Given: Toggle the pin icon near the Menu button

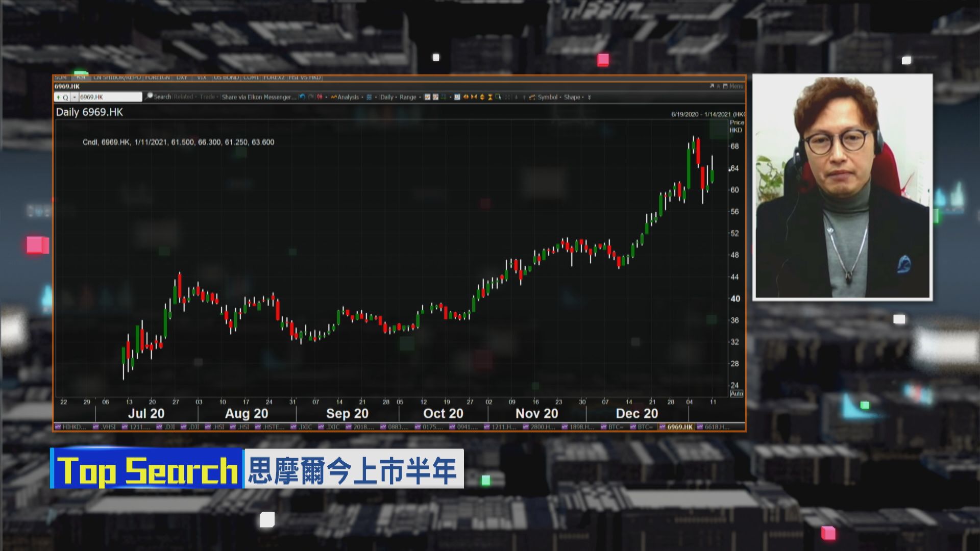Looking at the screenshot, I should point(719,86).
